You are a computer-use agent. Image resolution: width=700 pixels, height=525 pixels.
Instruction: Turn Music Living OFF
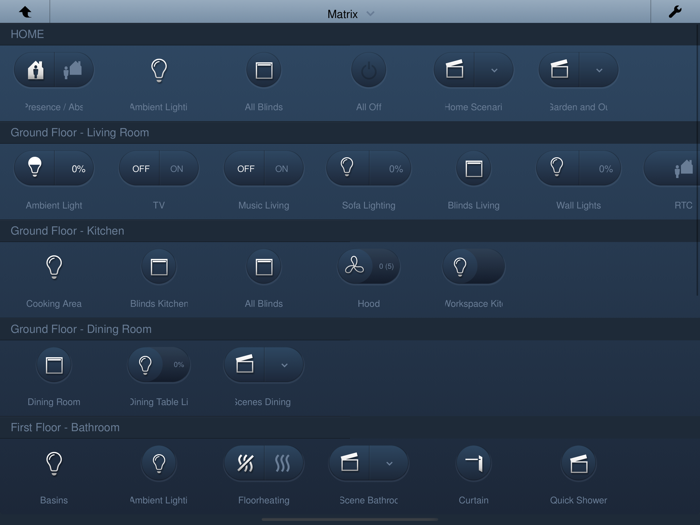click(245, 168)
